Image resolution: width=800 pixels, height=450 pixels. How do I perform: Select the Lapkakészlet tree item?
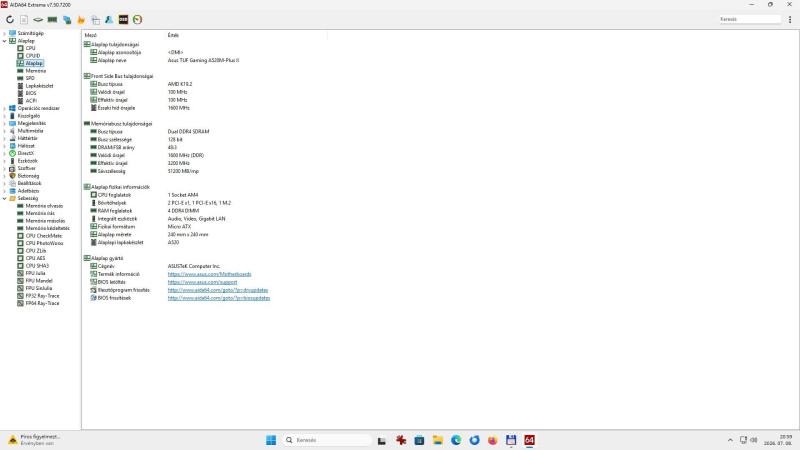click(39, 86)
